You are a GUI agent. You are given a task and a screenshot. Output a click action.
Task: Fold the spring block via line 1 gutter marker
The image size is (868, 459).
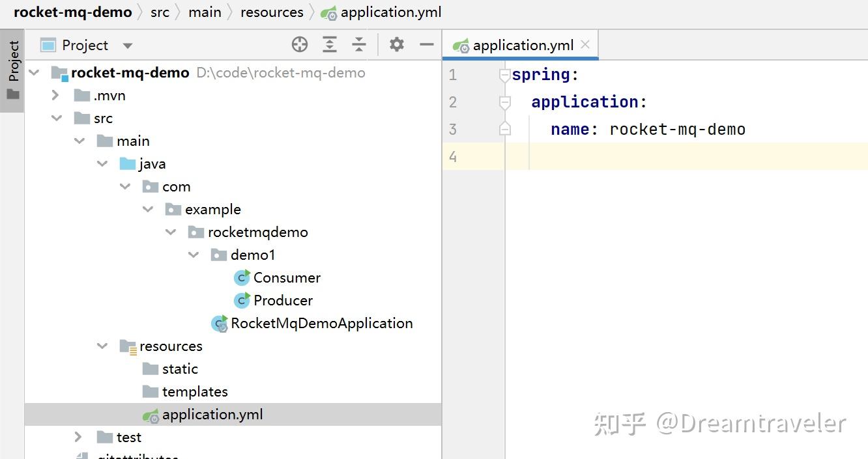tap(504, 74)
